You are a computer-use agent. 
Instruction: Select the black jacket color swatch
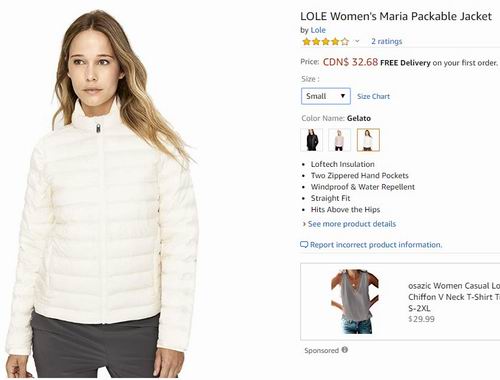tap(312, 140)
